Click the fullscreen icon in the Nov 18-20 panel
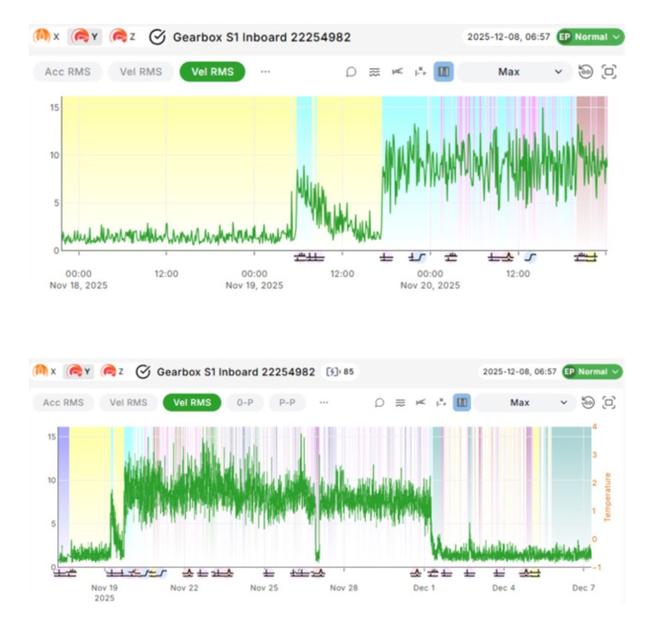This screenshot has width=654, height=644. [x=609, y=71]
